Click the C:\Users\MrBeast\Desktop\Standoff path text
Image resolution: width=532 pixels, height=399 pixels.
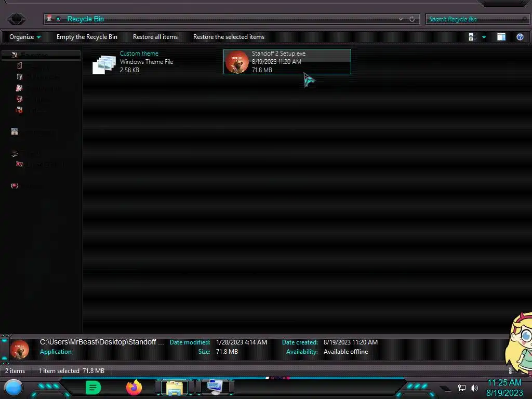102,342
